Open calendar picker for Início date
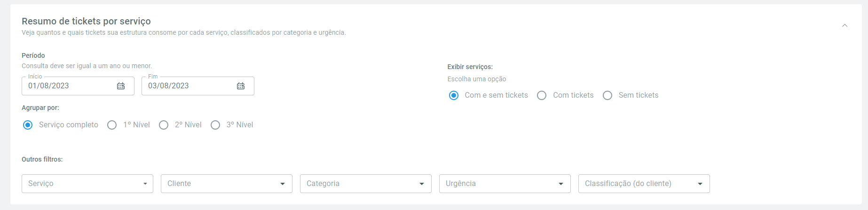Image resolution: width=868 pixels, height=210 pixels. (121, 86)
